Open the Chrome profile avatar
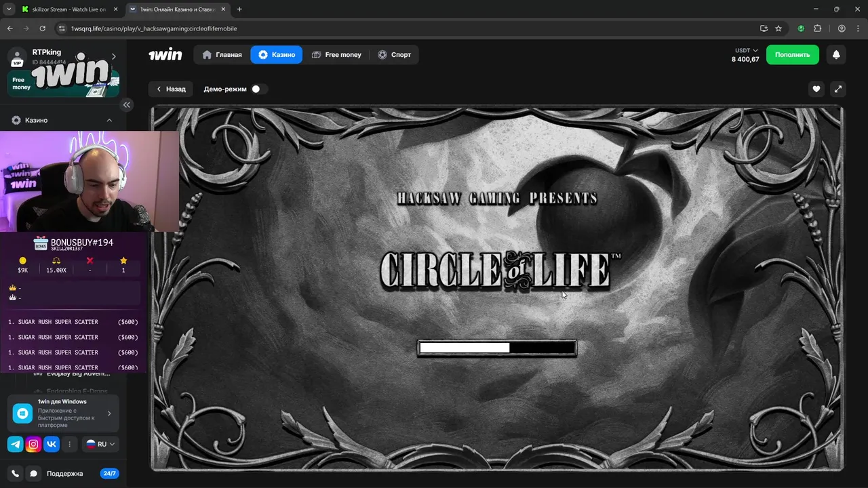The height and width of the screenshot is (488, 868). coord(842,28)
